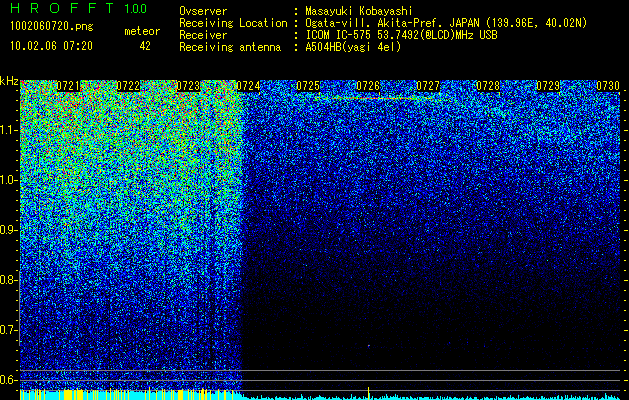Click the meteor count value 42
The width and height of the screenshot is (629, 400).
[x=145, y=46]
